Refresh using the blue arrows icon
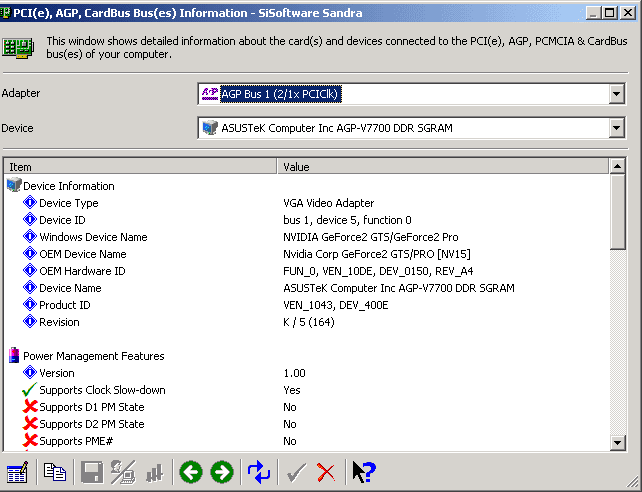Viewport: 642px width, 492px height. coord(259,472)
